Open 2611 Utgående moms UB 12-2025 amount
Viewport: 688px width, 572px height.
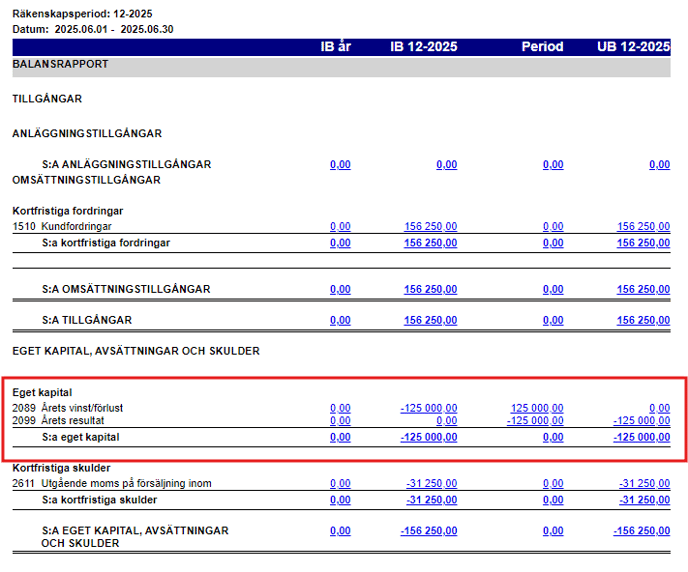coord(645,484)
